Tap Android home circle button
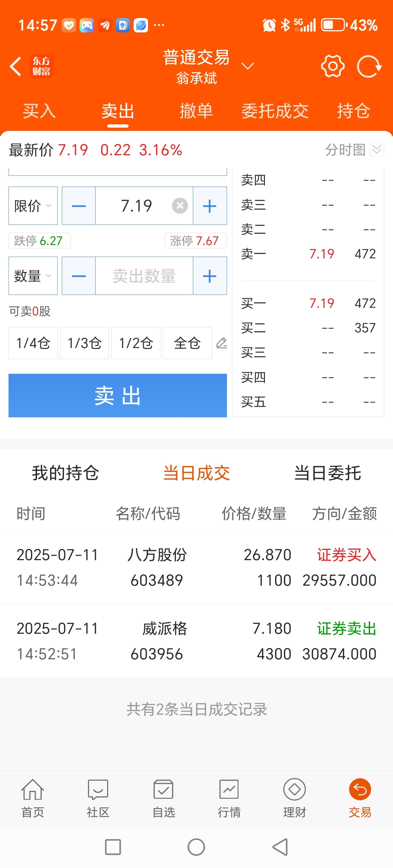Viewport: 393px width, 868px height. click(196, 847)
